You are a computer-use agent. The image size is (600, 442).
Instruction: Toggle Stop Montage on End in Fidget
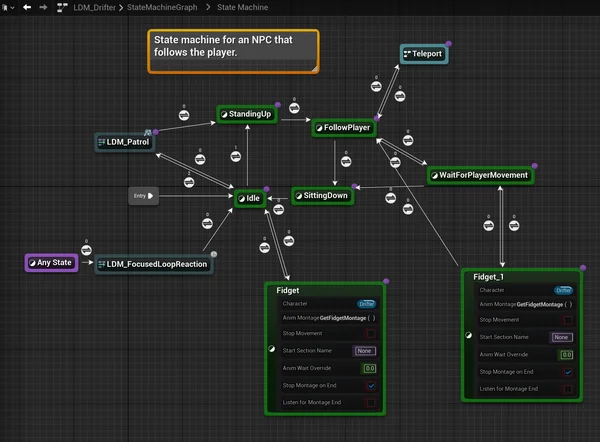click(x=371, y=386)
